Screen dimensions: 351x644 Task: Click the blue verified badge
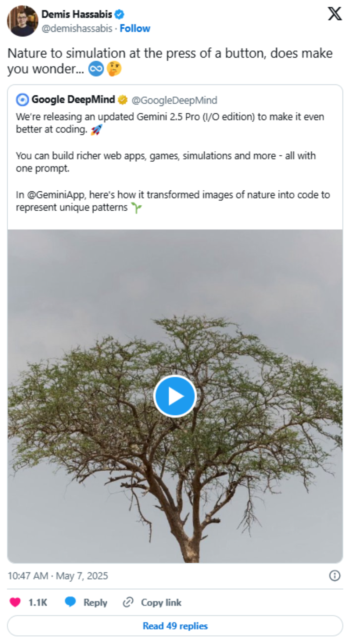coord(119,14)
